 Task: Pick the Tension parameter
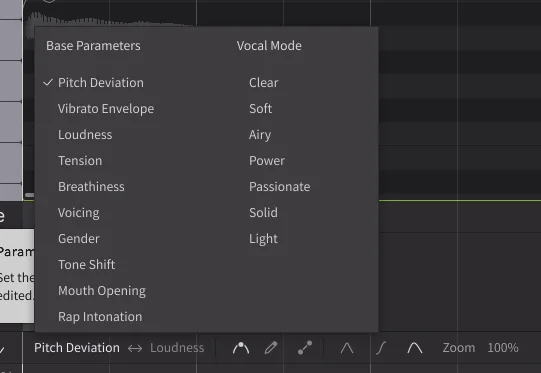coord(80,161)
